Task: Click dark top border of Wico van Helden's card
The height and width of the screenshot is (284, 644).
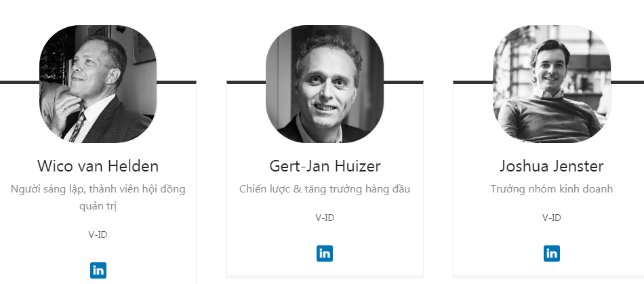Action: (20, 82)
